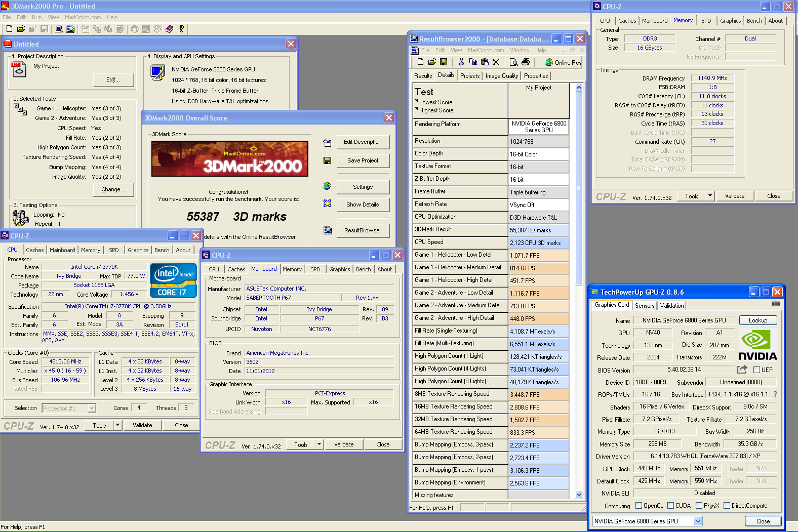The image size is (798, 532).
Task: Click Open folder icon in ResultBrowser toolbar
Action: tap(432, 62)
